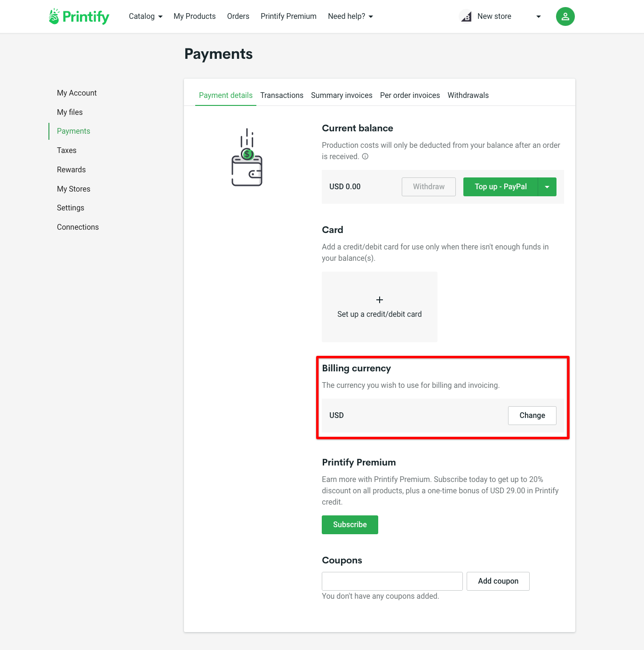644x650 pixels.
Task: Focus the coupon code input field
Action: click(x=392, y=581)
